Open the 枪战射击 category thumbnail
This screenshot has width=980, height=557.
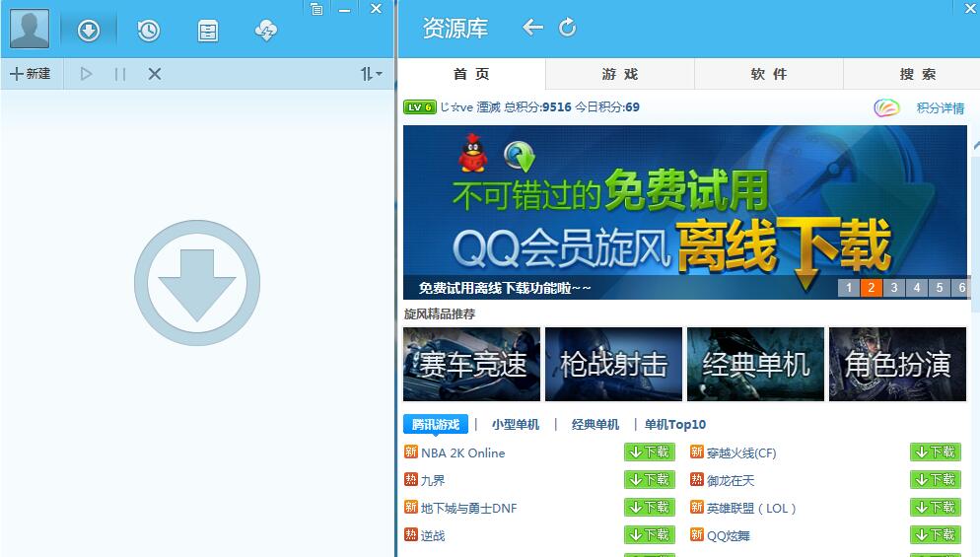(614, 364)
